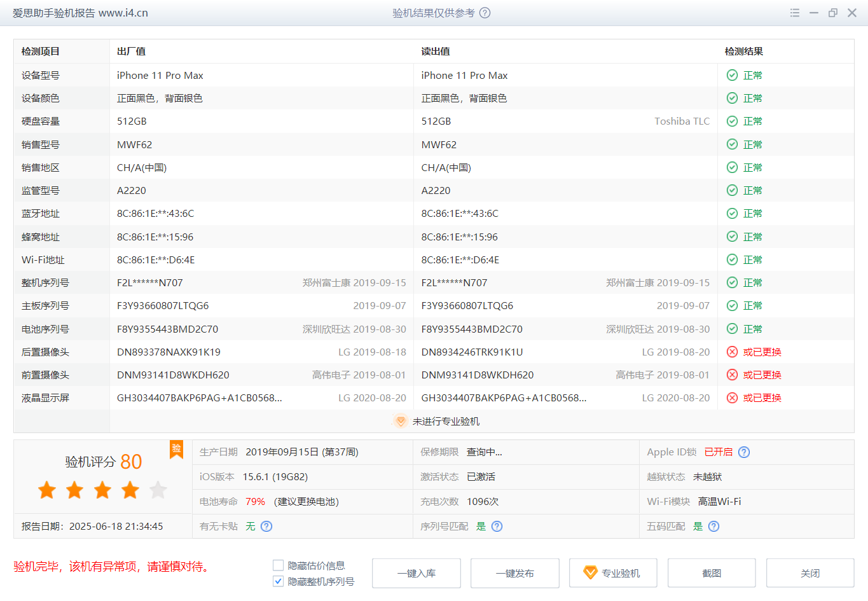Select read 后置摄像头 serial DN8934246TRK91K1U
The width and height of the screenshot is (868, 601).
[472, 352]
